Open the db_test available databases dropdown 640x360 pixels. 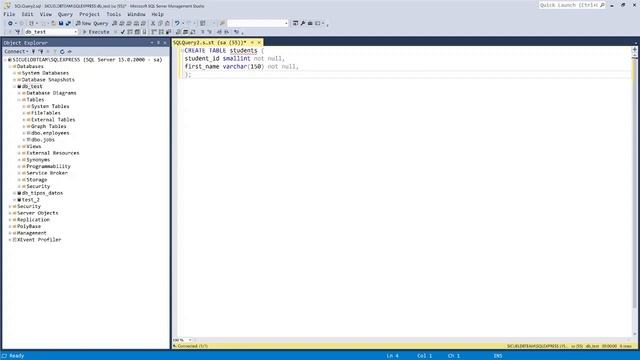click(x=76, y=32)
